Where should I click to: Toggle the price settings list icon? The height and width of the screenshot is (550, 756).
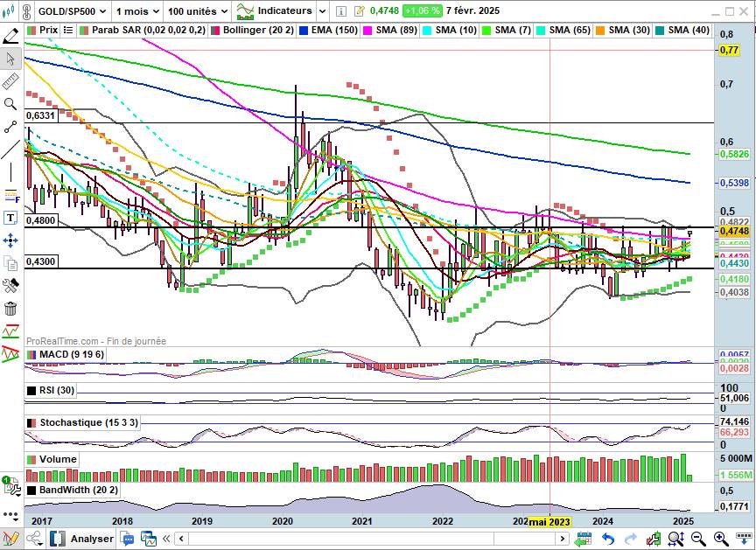click(x=68, y=30)
